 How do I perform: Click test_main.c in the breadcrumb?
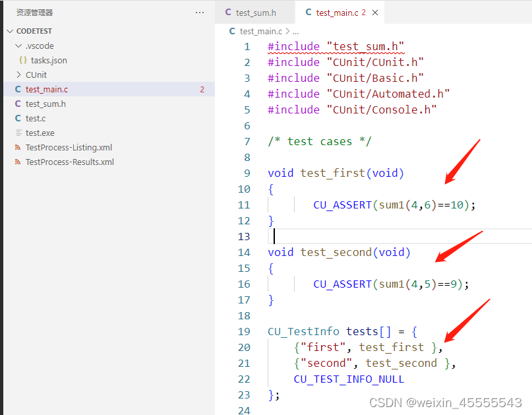pos(261,32)
